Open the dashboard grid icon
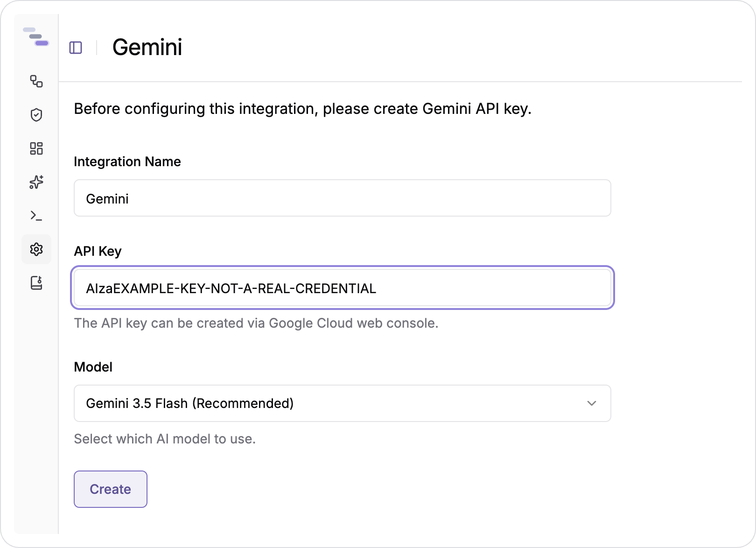The width and height of the screenshot is (756, 548). [x=36, y=148]
